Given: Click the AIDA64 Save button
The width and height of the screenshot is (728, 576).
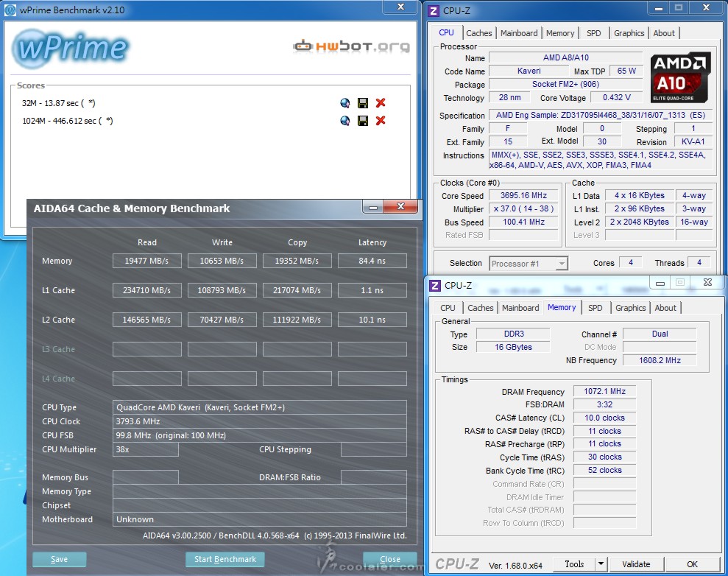Looking at the screenshot, I should (59, 559).
